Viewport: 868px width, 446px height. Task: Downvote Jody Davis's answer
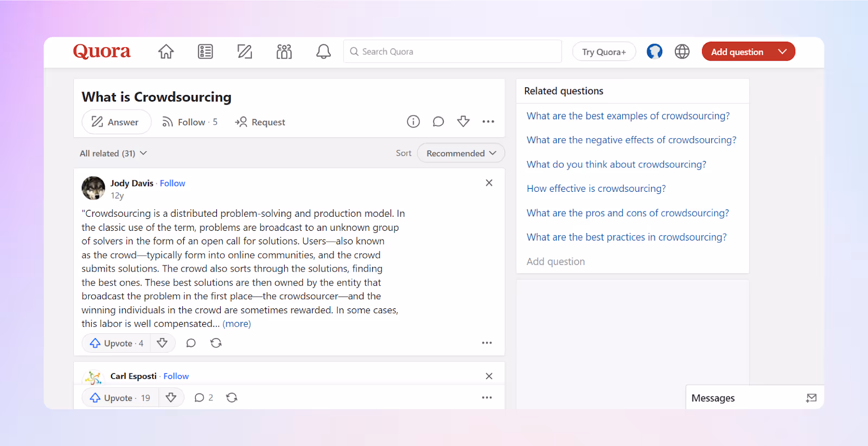point(162,343)
